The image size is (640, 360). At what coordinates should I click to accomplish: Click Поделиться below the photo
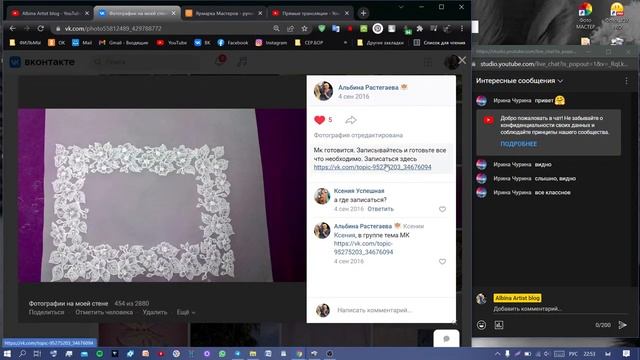pyautogui.click(x=47, y=312)
